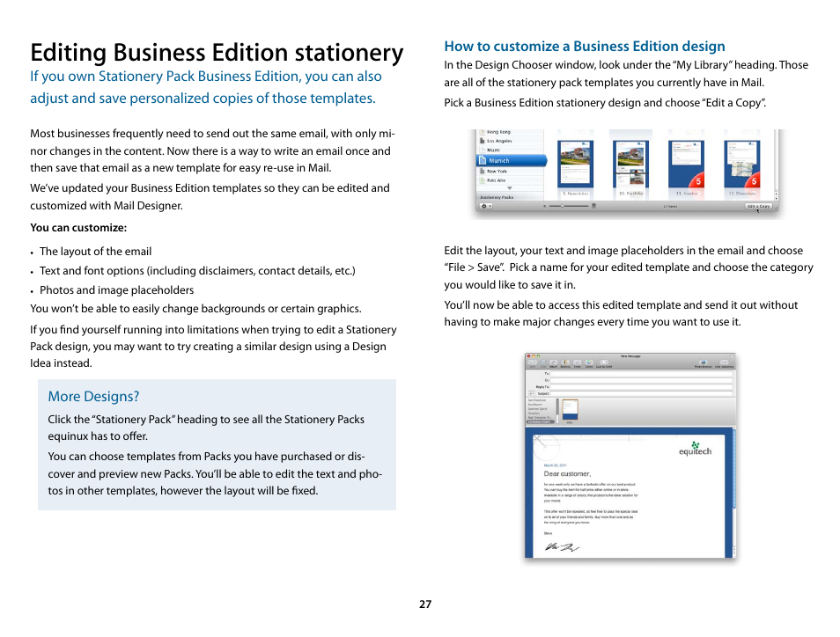This screenshot has height=637, width=840.
Task: Click the Hide Stationery toolbar icon
Action: (x=723, y=363)
